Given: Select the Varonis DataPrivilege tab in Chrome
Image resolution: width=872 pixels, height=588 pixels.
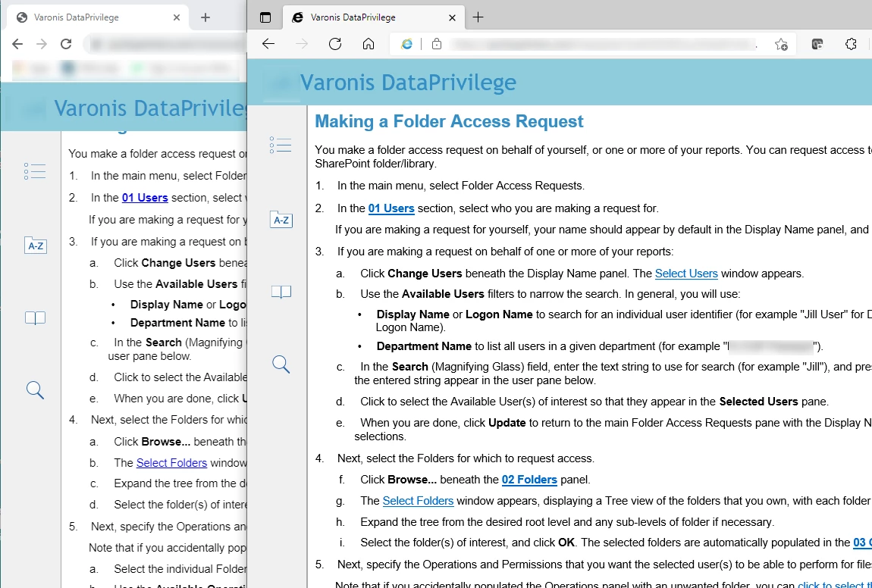Looking at the screenshot, I should [x=99, y=17].
